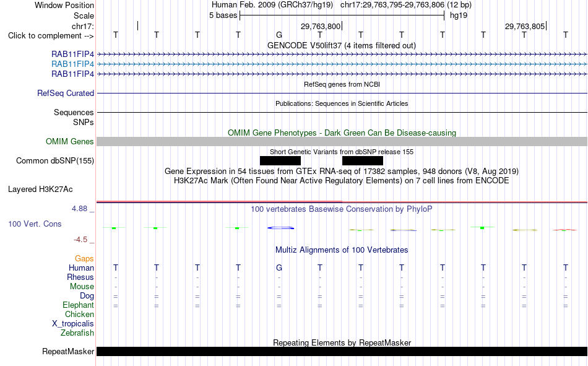Click the OMIM Gene Phenotypes title text

coord(342,133)
